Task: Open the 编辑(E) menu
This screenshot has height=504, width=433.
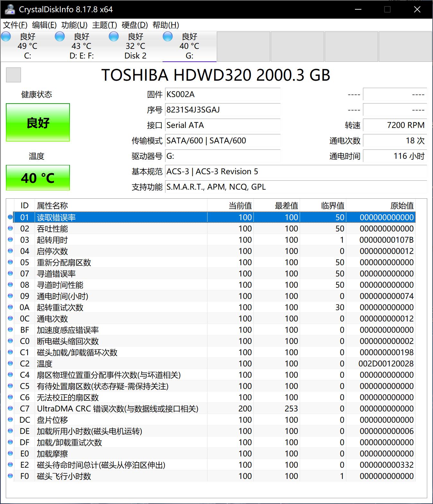Action: click(44, 25)
